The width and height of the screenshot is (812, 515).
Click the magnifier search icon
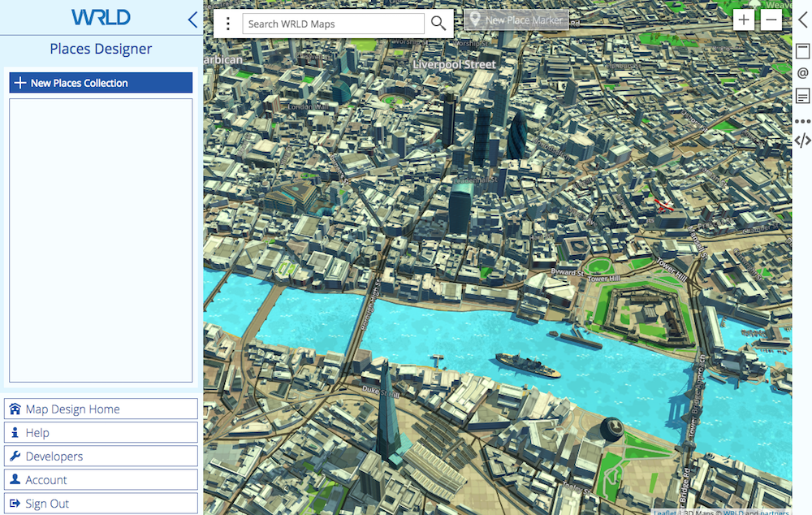[438, 24]
